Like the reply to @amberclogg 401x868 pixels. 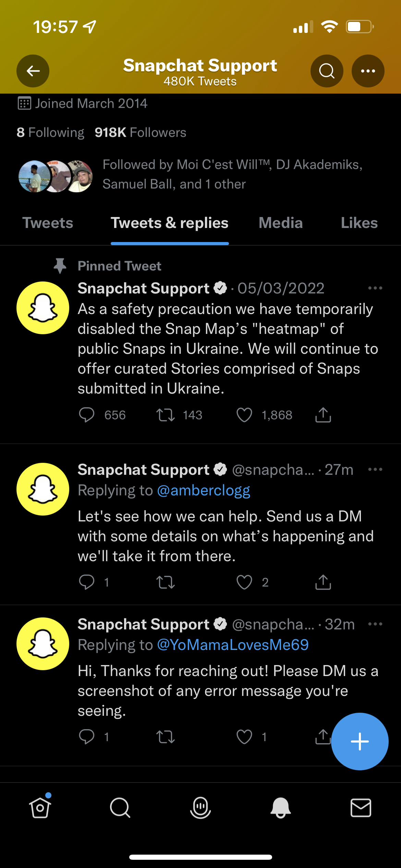click(x=244, y=582)
